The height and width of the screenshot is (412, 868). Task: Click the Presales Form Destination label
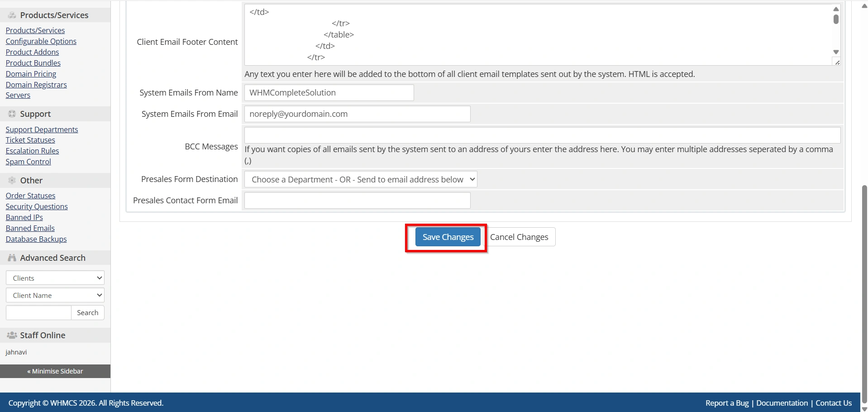click(190, 179)
